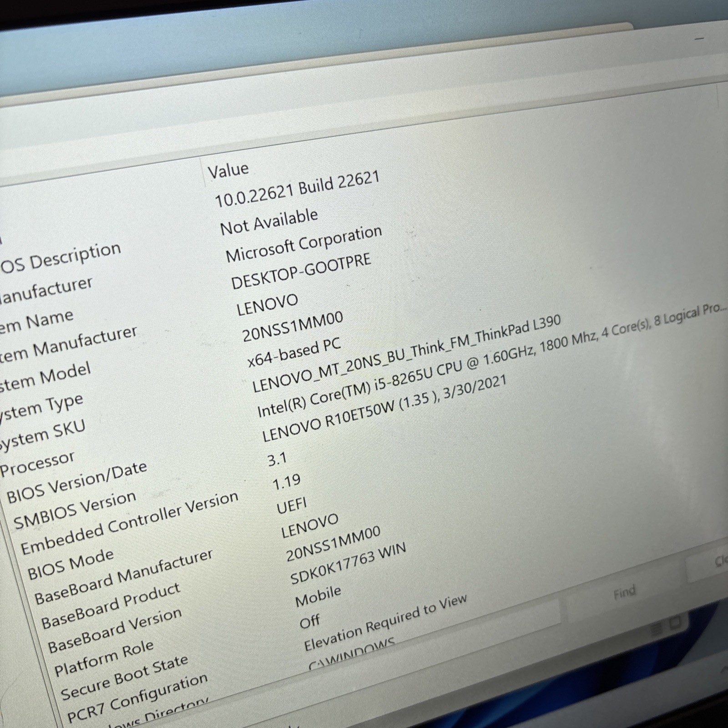Select the BaseBoard Product item label
The width and height of the screenshot is (728, 728).
click(111, 606)
